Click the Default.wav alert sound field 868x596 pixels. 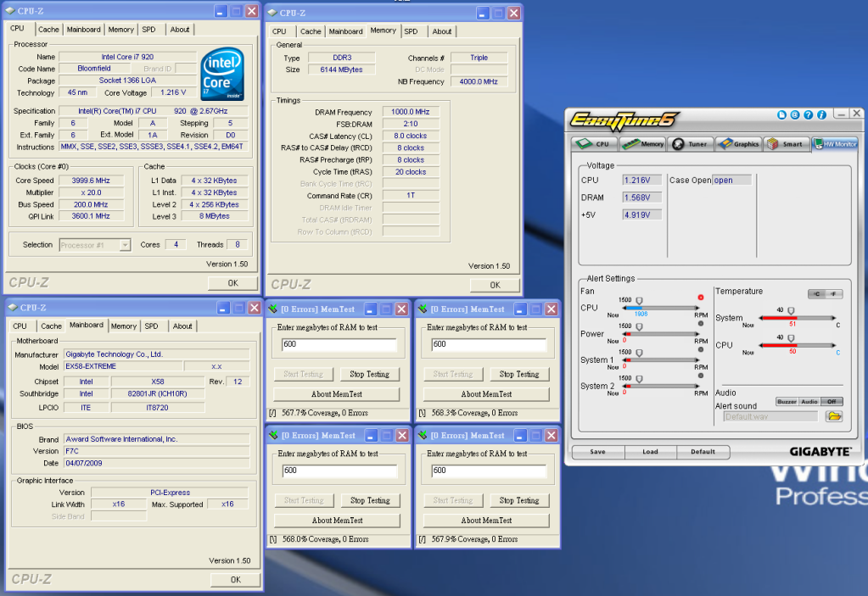point(770,416)
